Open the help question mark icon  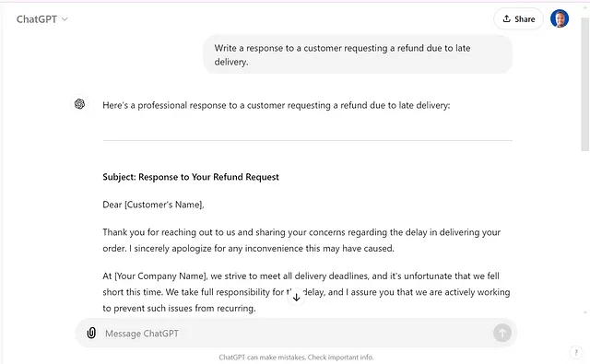tap(575, 353)
